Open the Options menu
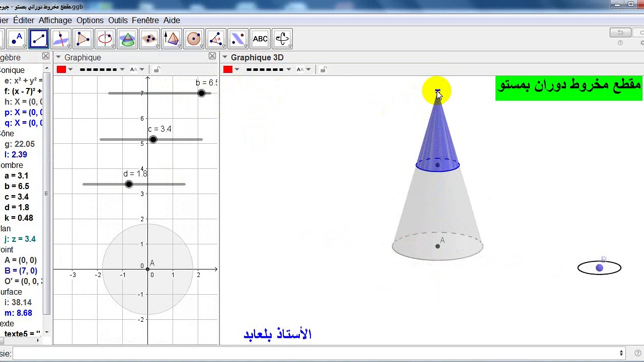The width and height of the screenshot is (644, 362). tap(90, 20)
